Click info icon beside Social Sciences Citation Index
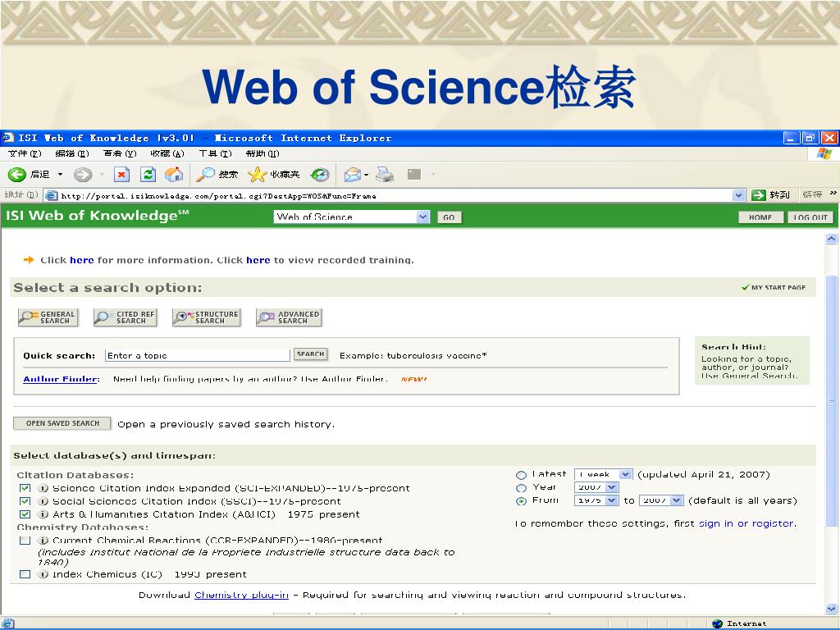840x630 pixels. [x=43, y=501]
